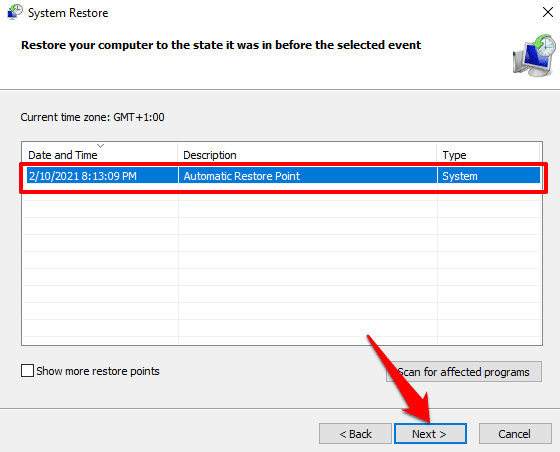Image resolution: width=560 pixels, height=452 pixels.
Task: Continue with the Next button
Action: (x=430, y=434)
